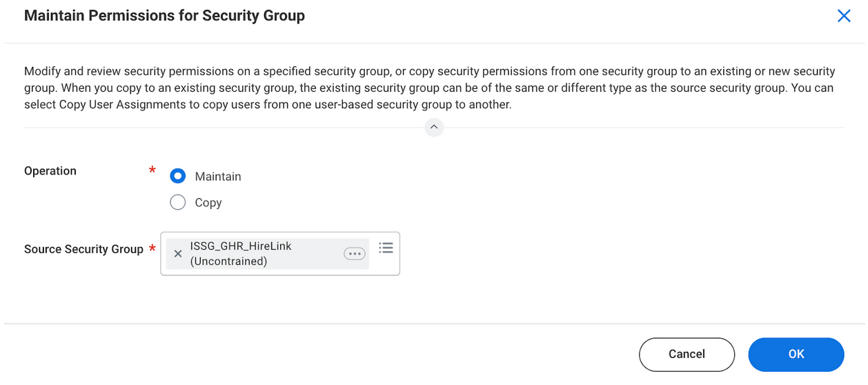Click the "Copy" option label text
Image resolution: width=868 pixels, height=385 pixels.
(x=208, y=203)
